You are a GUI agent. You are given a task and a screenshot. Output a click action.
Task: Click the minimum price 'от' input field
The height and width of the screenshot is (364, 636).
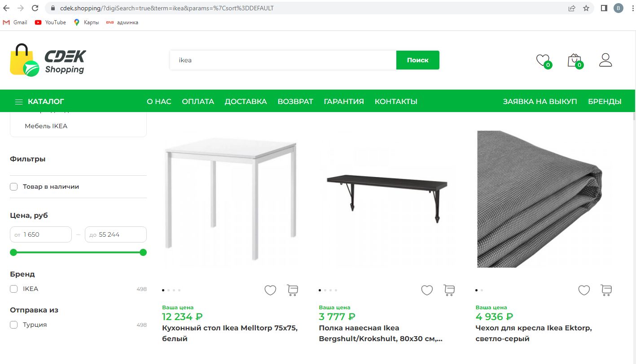[45, 234]
